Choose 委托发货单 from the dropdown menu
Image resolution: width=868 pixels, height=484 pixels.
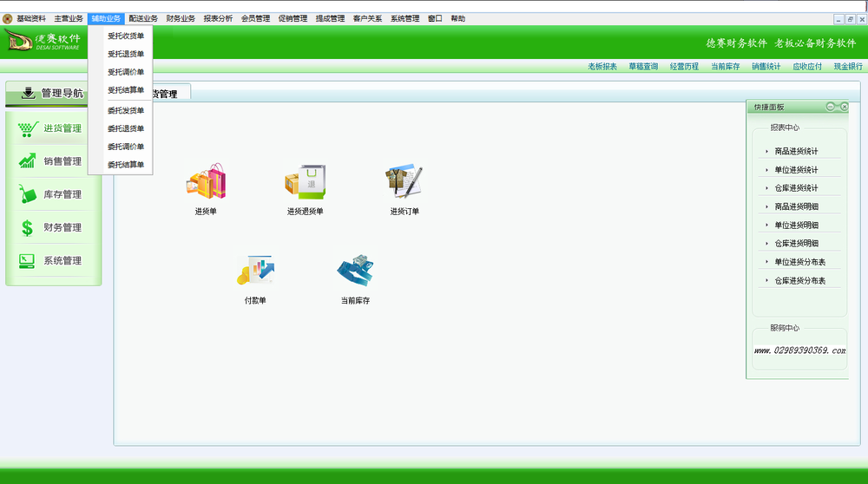pos(126,111)
